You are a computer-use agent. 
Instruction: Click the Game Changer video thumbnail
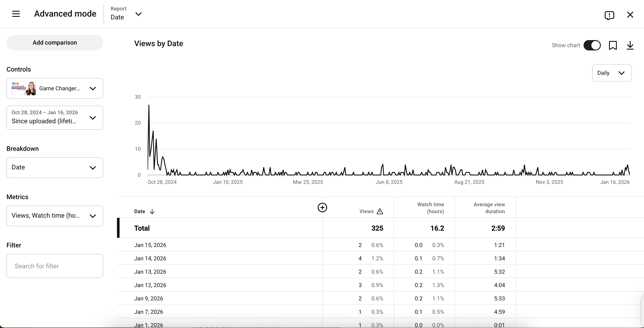click(24, 88)
